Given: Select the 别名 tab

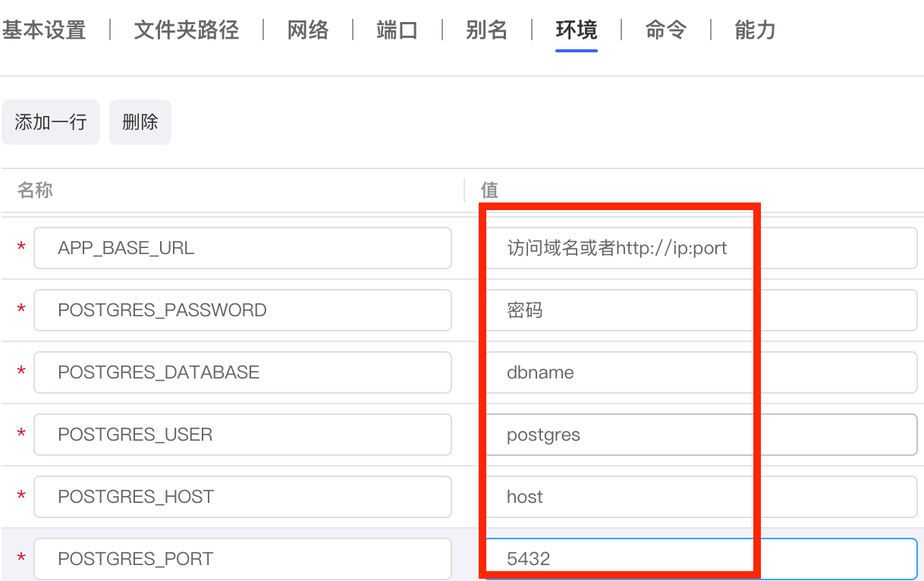Looking at the screenshot, I should click(x=487, y=30).
